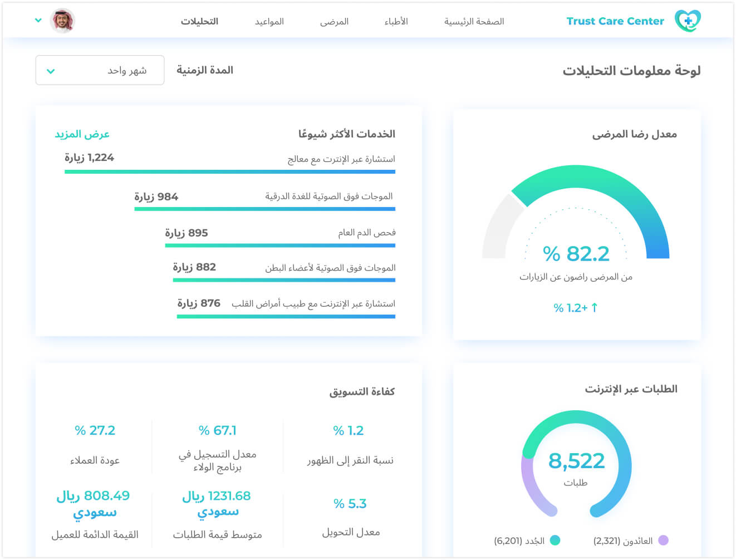Screen dimensions: 736x560
Task: Navigate to the الأطباء page
Action: click(x=396, y=21)
